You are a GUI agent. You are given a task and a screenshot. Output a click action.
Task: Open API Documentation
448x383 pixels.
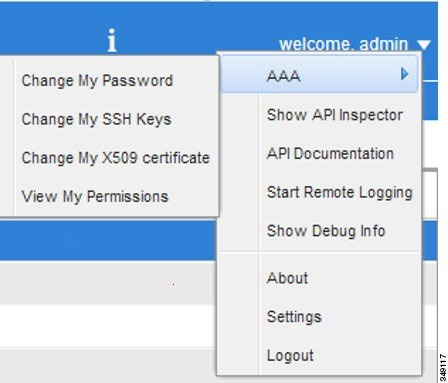(330, 154)
